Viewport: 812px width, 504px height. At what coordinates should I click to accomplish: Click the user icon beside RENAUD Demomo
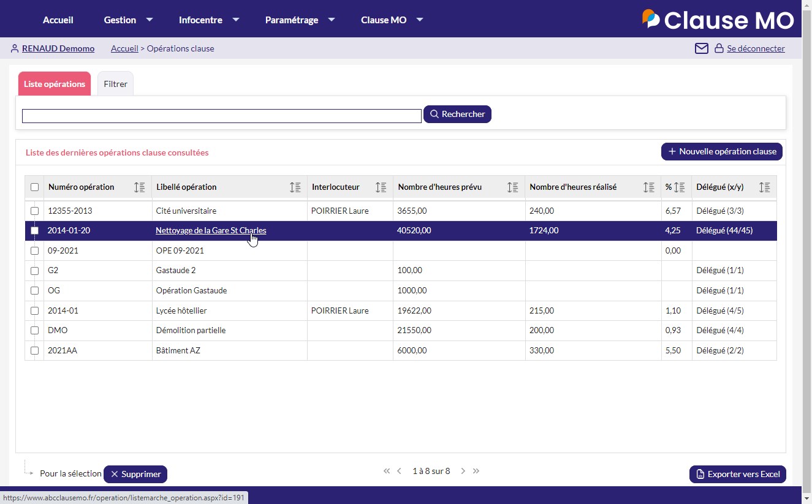(x=15, y=48)
